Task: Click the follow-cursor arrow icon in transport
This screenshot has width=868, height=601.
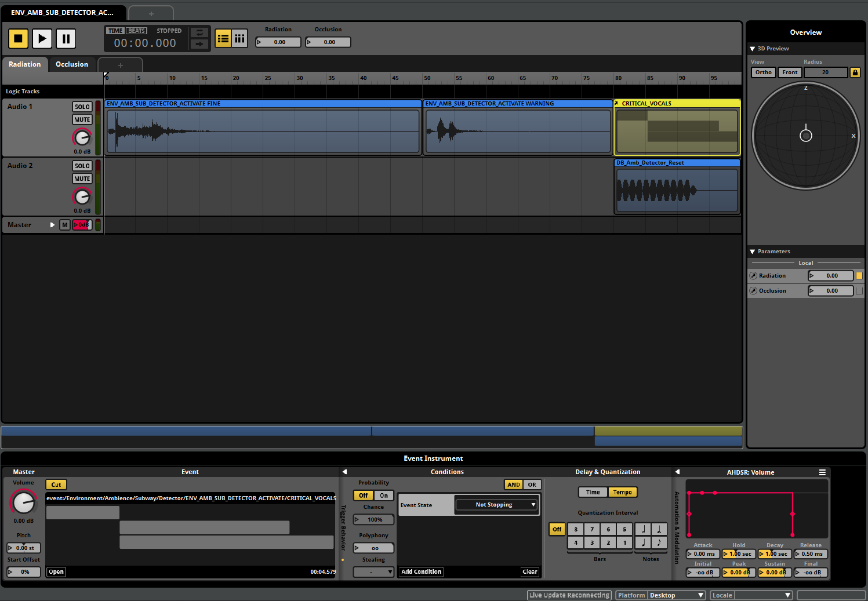Action: point(199,44)
